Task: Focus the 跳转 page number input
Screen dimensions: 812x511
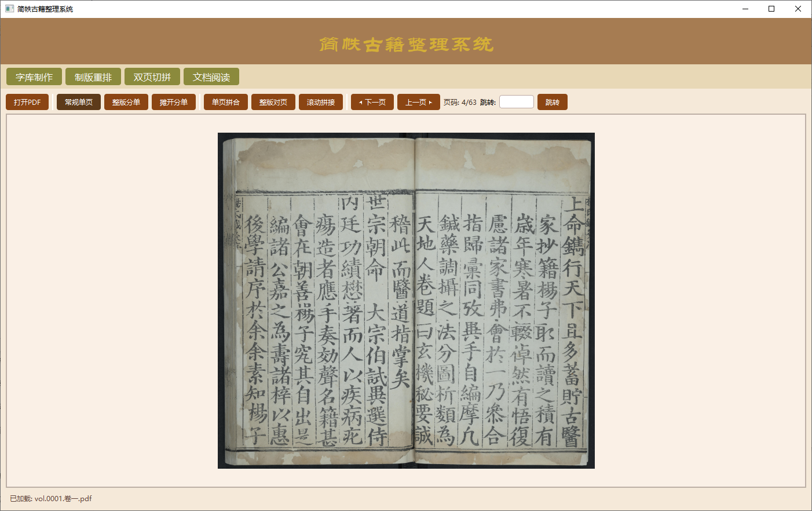Action: (517, 102)
